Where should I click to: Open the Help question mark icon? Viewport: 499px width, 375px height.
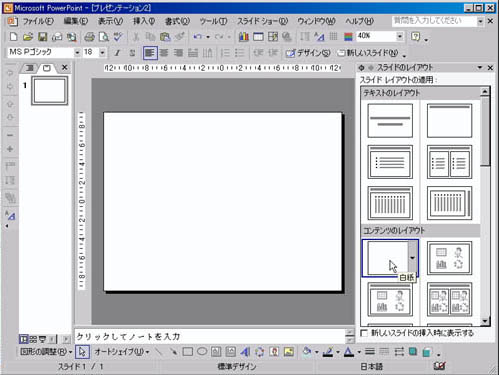pyautogui.click(x=415, y=37)
